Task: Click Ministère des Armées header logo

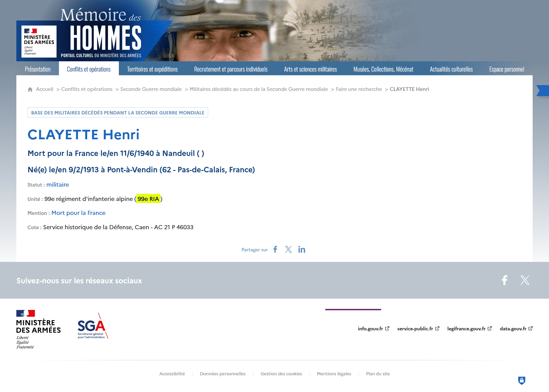Action: point(39,42)
